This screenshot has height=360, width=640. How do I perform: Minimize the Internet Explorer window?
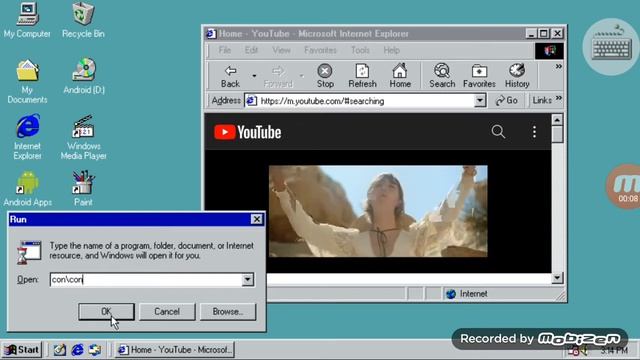531,33
